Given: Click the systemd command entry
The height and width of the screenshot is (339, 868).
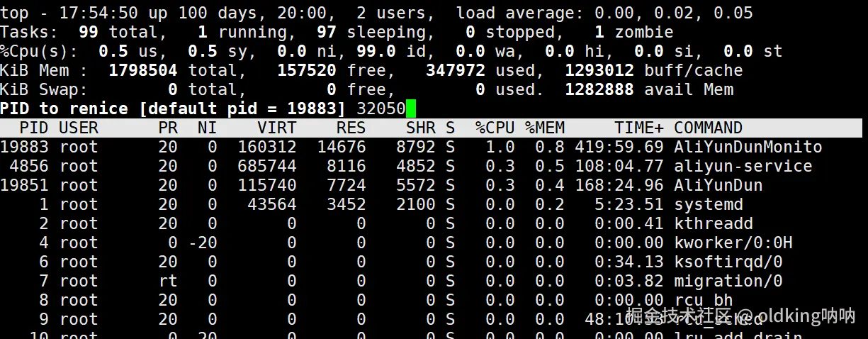Looking at the screenshot, I should tap(709, 204).
